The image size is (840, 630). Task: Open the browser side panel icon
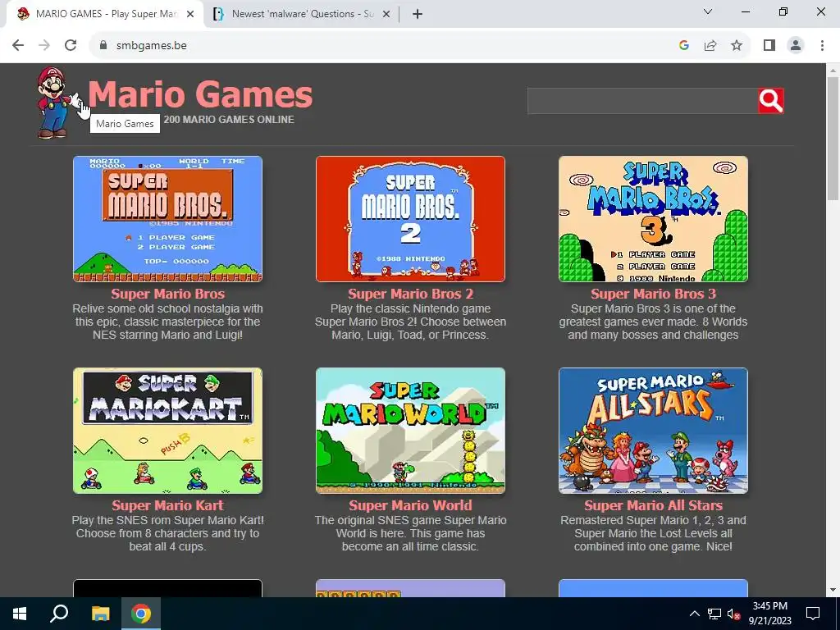[x=769, y=46]
